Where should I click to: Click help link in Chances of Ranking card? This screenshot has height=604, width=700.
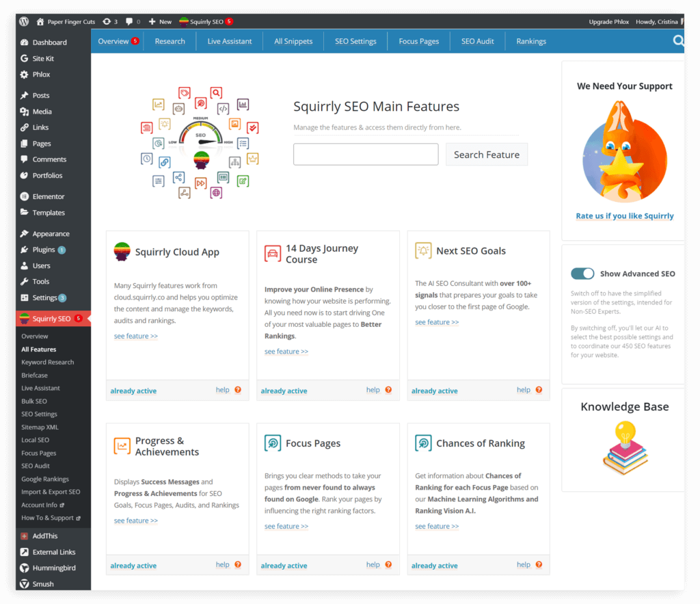point(523,565)
